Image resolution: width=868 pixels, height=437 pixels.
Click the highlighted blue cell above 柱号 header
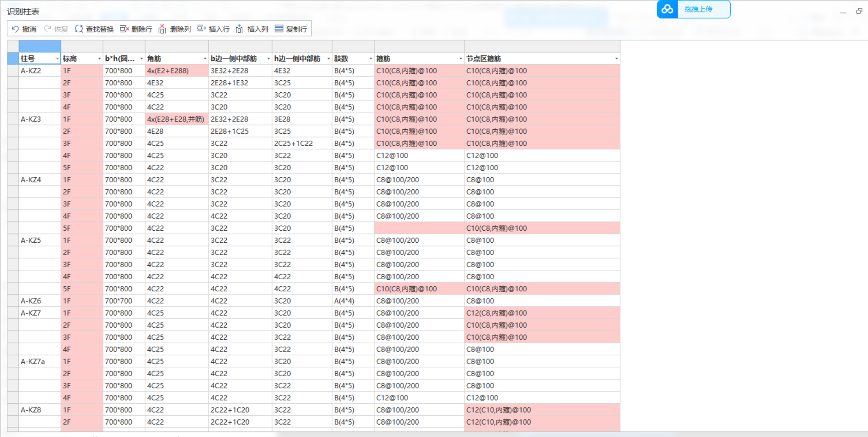click(40, 46)
